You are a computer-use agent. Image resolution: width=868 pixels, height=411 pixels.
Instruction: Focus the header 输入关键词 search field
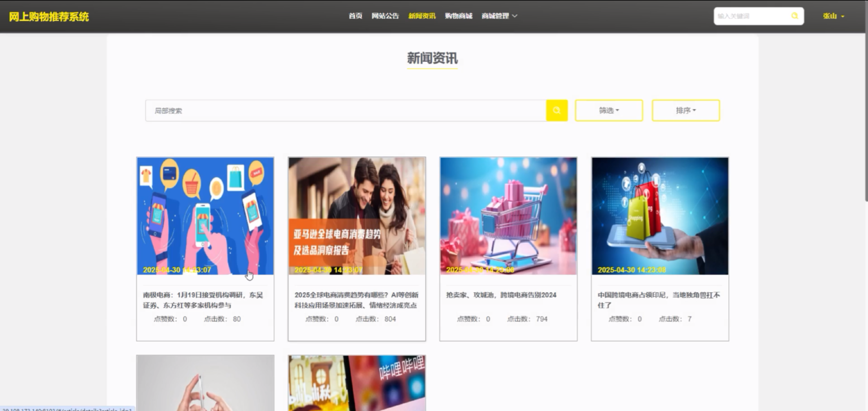[752, 16]
